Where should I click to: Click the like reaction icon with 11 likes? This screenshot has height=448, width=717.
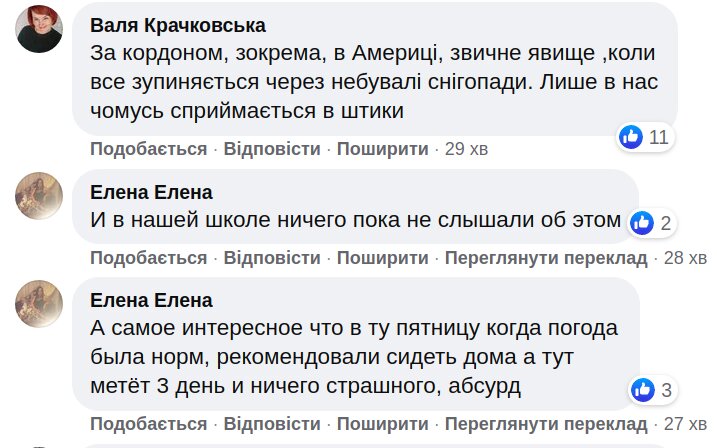[631, 137]
